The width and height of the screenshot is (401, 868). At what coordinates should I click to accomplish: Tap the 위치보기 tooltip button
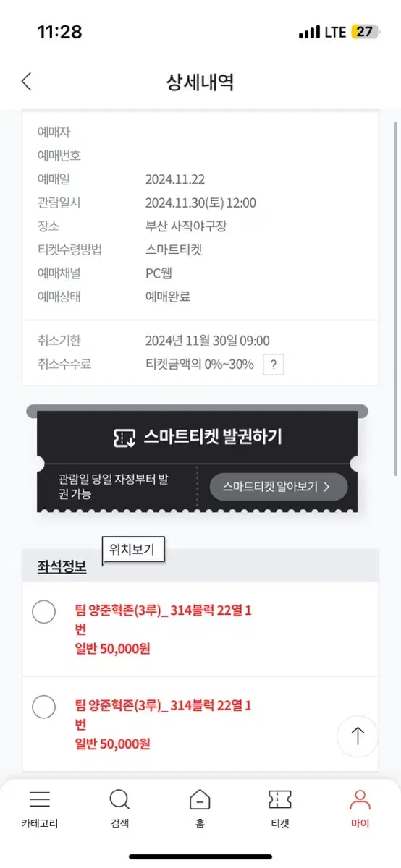point(133,550)
